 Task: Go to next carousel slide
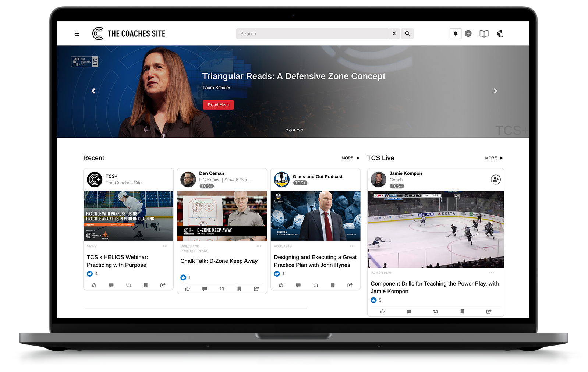pyautogui.click(x=495, y=91)
